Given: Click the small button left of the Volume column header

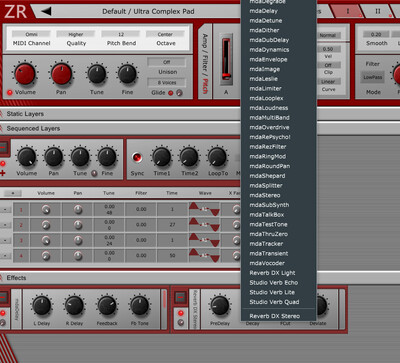Looking at the screenshot, I should click(13, 193).
